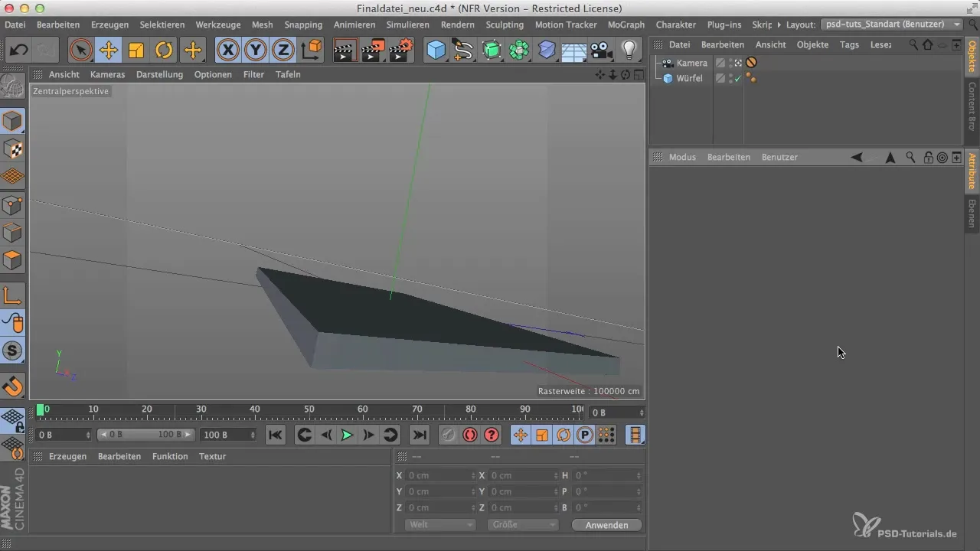
Task: Click the magnet tool icon
Action: pos(12,386)
